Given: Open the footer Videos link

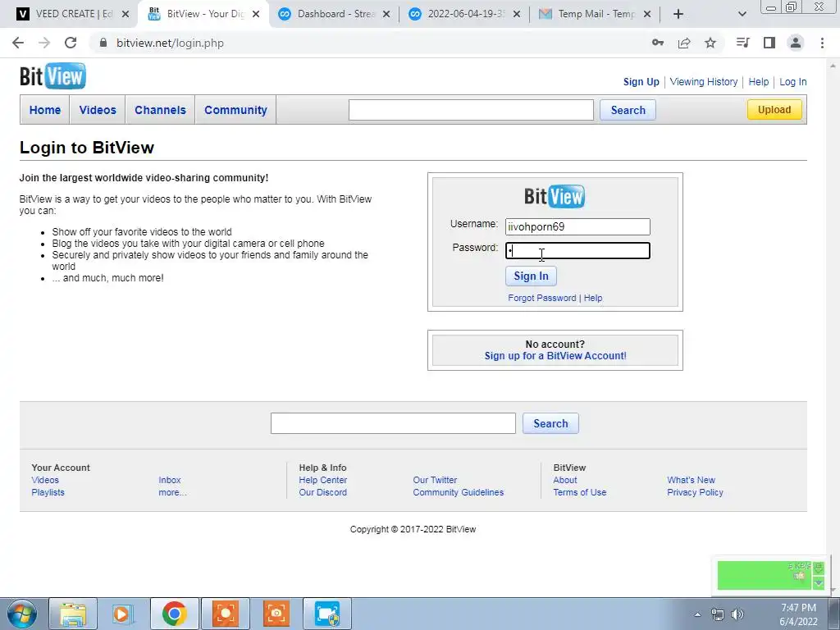Looking at the screenshot, I should click(x=45, y=480).
